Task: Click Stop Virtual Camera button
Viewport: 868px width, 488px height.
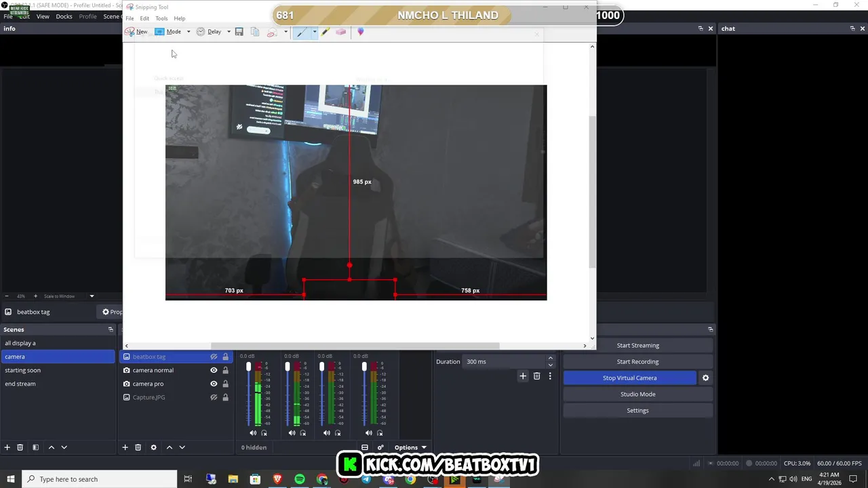Action: 629,378
